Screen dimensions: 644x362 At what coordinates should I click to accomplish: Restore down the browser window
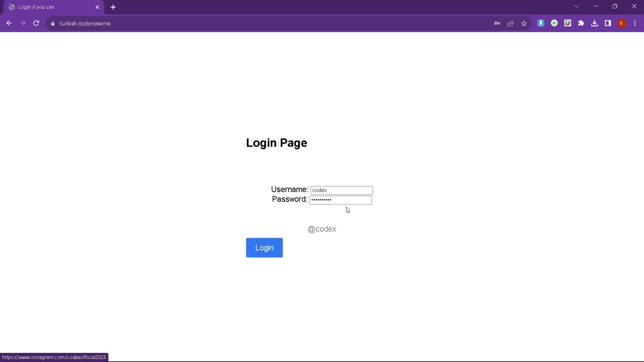pyautogui.click(x=615, y=7)
